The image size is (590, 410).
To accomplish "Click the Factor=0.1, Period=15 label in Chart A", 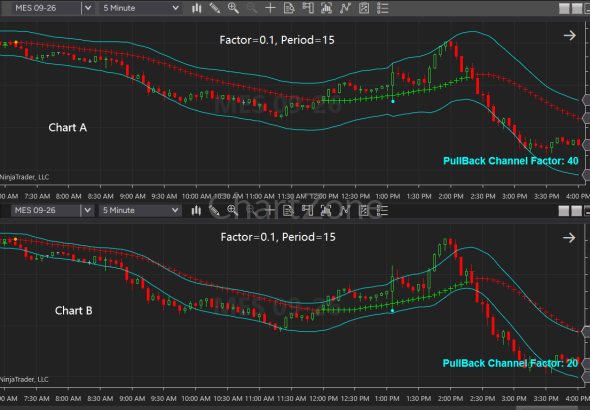I will pyautogui.click(x=277, y=40).
